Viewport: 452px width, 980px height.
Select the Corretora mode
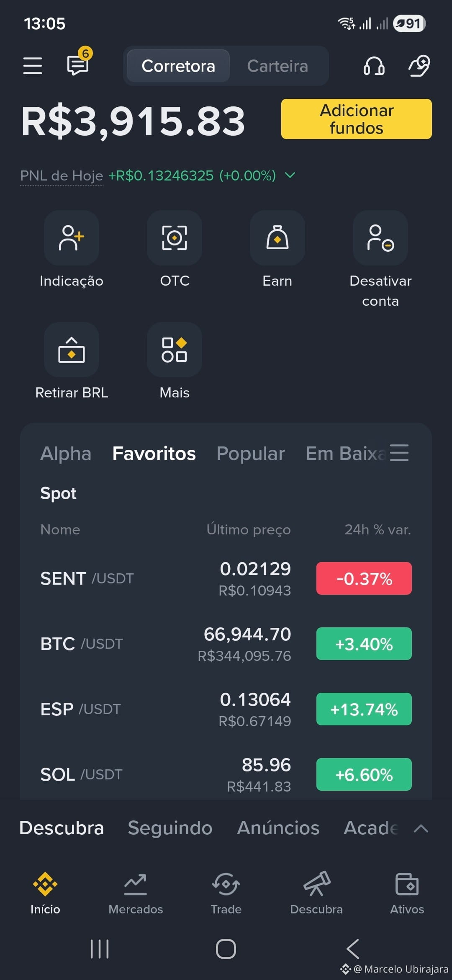point(178,66)
